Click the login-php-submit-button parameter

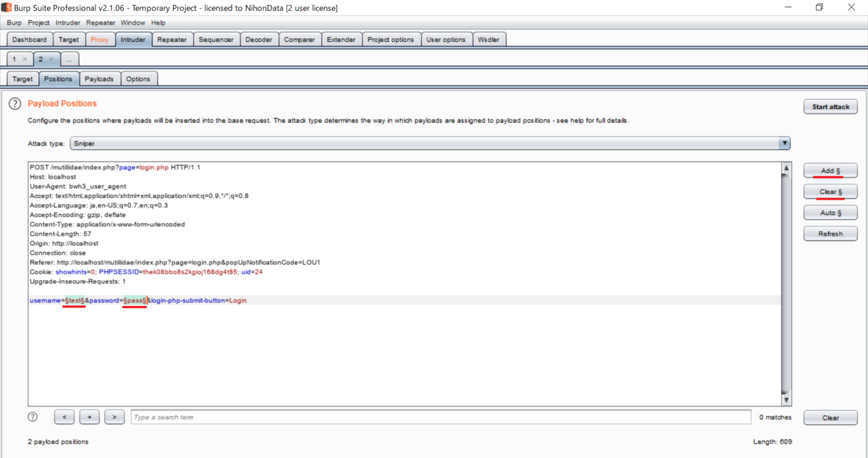pos(199,300)
